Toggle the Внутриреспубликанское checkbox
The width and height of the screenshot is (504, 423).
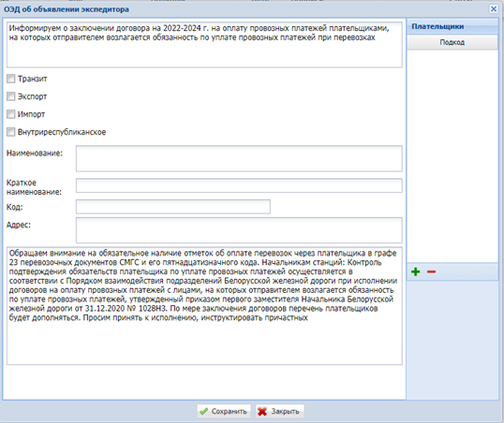(x=11, y=132)
